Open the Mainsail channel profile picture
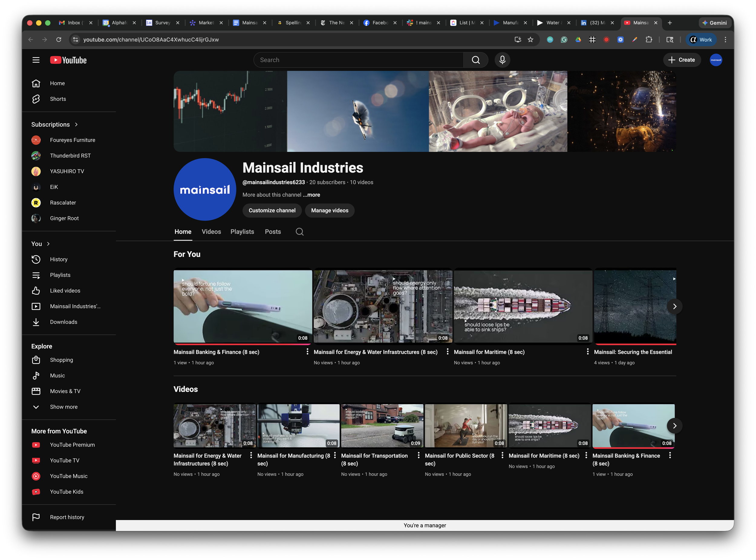This screenshot has width=756, height=560. coord(205,189)
